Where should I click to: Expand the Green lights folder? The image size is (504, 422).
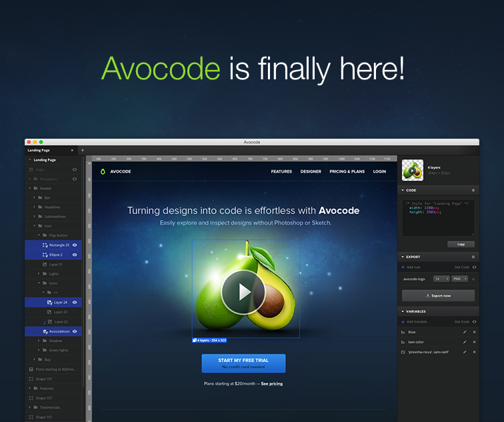click(39, 350)
